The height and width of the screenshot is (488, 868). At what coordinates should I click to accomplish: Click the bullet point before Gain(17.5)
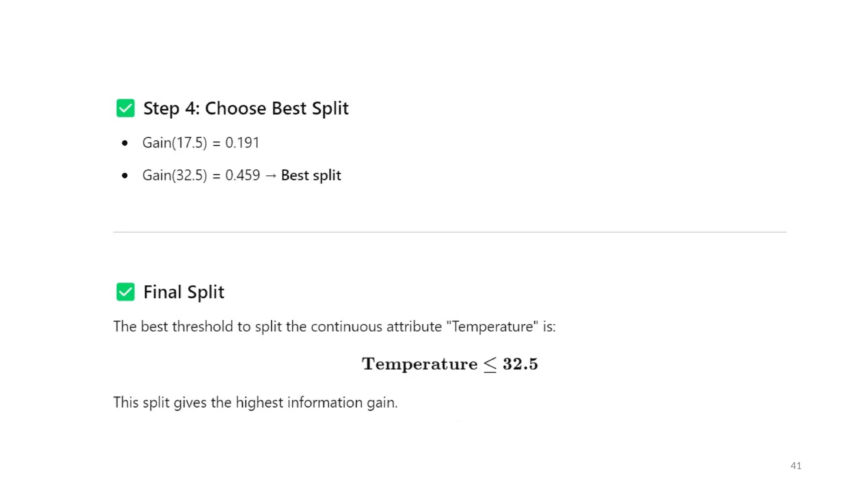pyautogui.click(x=125, y=143)
